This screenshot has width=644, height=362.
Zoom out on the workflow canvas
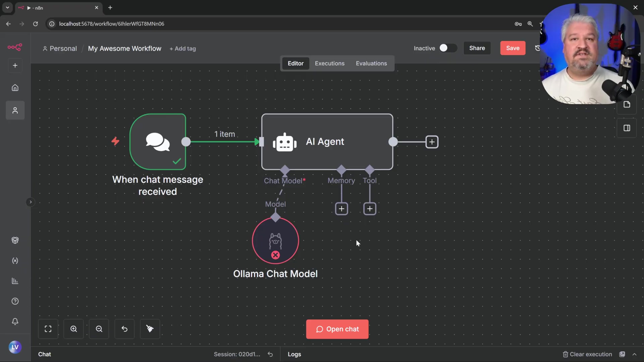pos(99,329)
